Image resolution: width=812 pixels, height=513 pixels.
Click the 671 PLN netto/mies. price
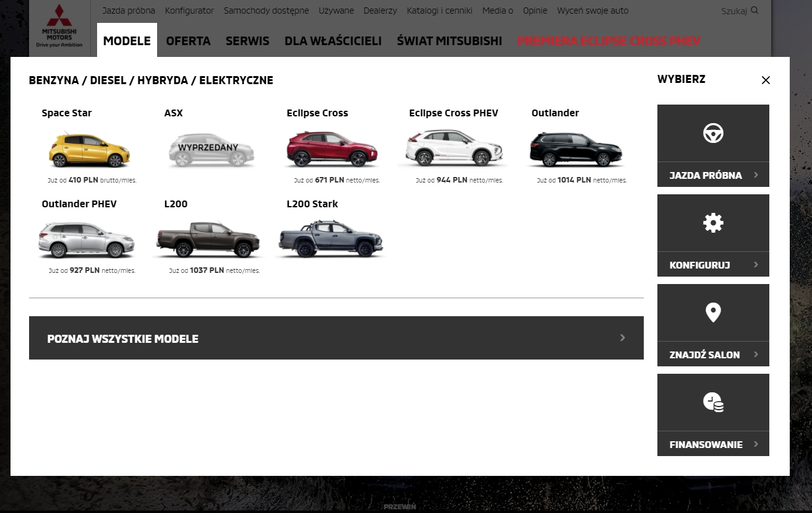pyautogui.click(x=337, y=180)
